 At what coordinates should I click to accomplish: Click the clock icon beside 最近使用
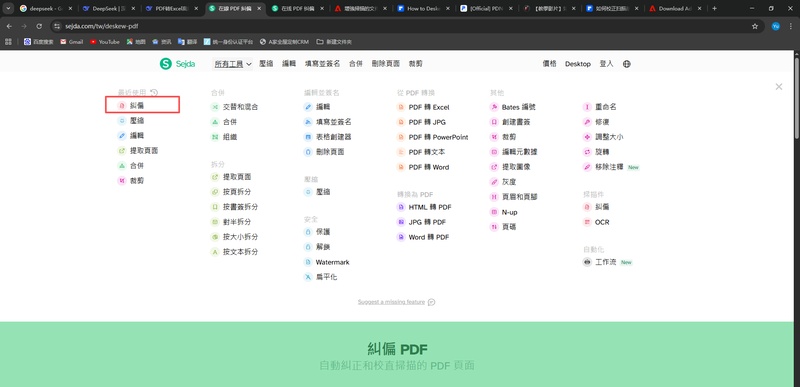click(x=154, y=92)
